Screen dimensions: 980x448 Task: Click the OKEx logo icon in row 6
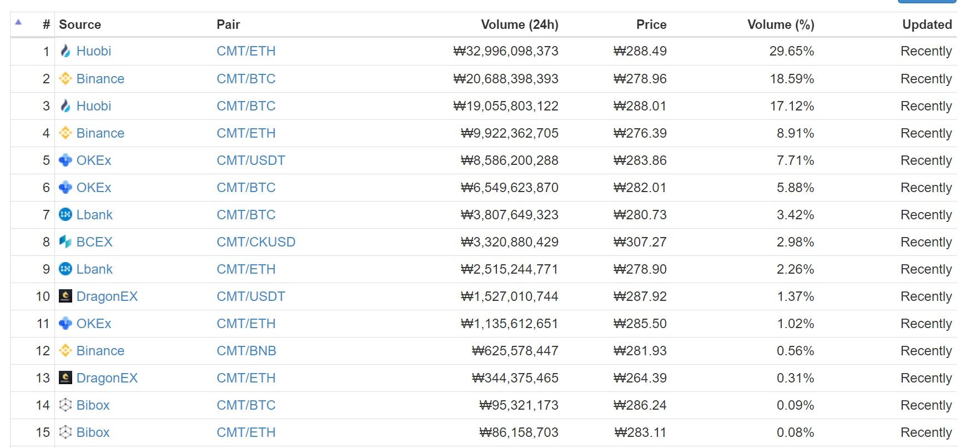click(66, 187)
